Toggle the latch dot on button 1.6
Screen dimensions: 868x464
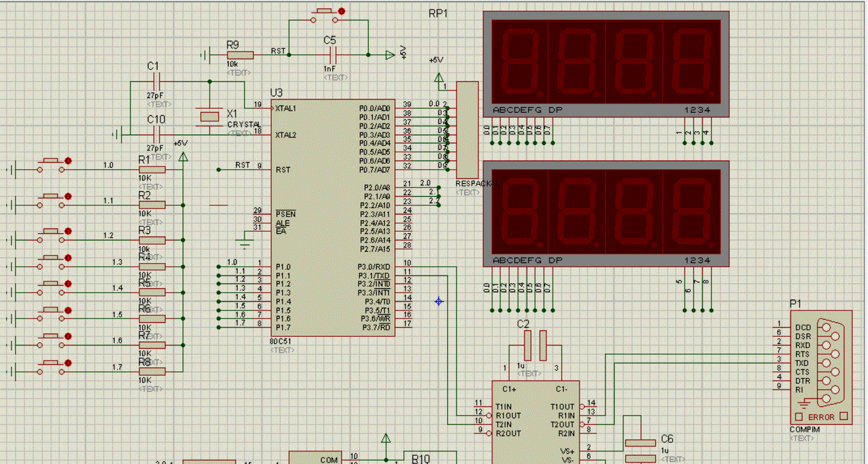tap(68, 336)
